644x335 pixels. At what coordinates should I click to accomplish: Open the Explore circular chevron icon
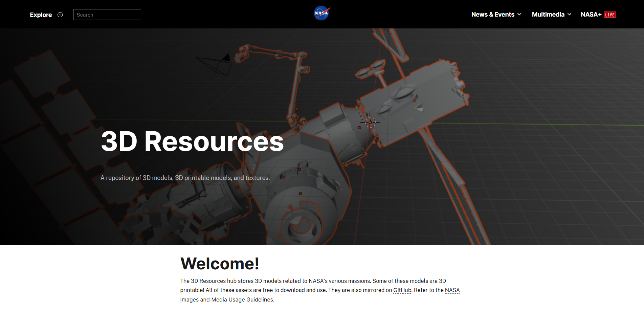(60, 15)
